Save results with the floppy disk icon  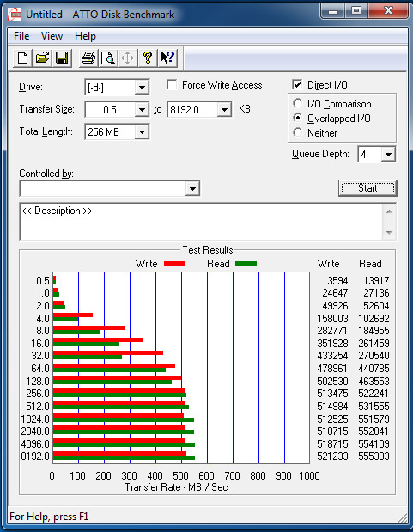[62, 58]
